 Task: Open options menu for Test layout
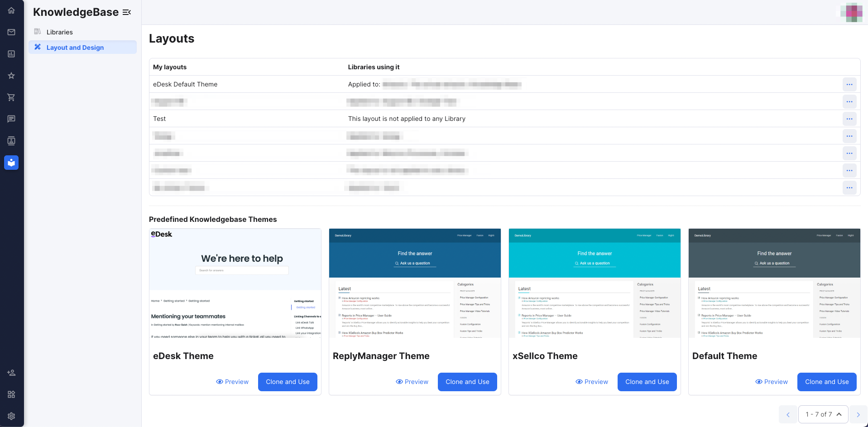coord(849,119)
